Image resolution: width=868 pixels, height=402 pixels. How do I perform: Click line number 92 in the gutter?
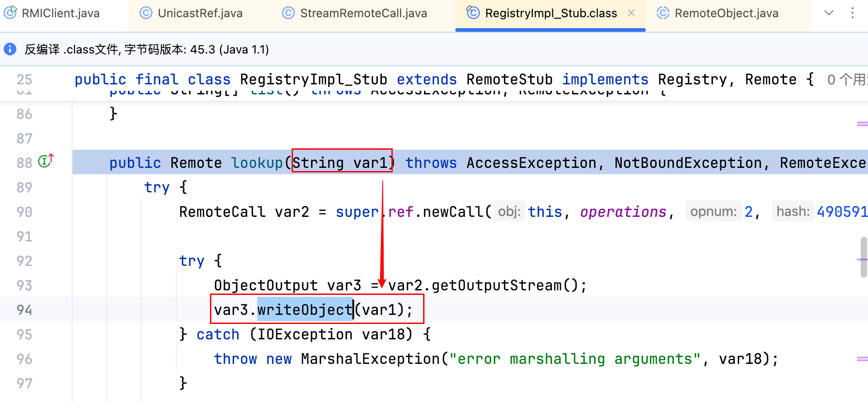click(24, 261)
